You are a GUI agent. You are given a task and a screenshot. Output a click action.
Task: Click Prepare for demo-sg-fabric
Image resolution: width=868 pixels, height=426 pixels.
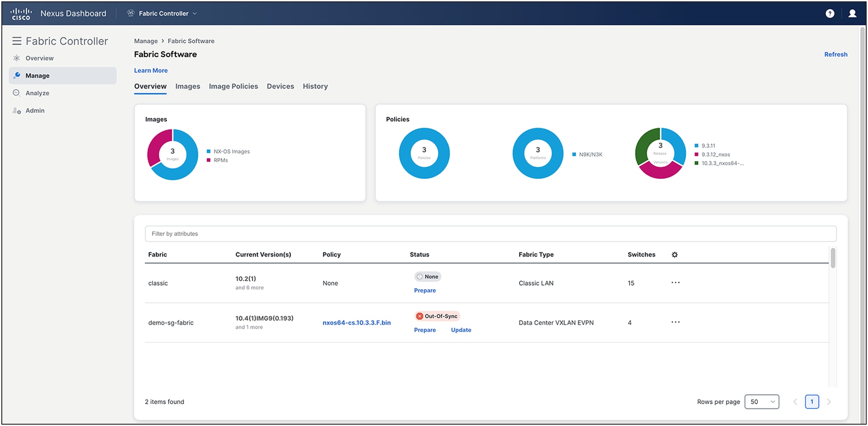(425, 330)
